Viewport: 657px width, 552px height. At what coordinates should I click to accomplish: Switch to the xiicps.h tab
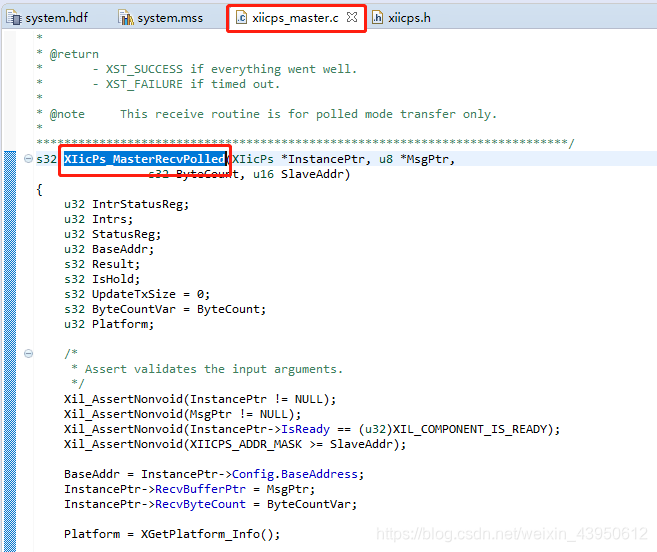pos(401,18)
